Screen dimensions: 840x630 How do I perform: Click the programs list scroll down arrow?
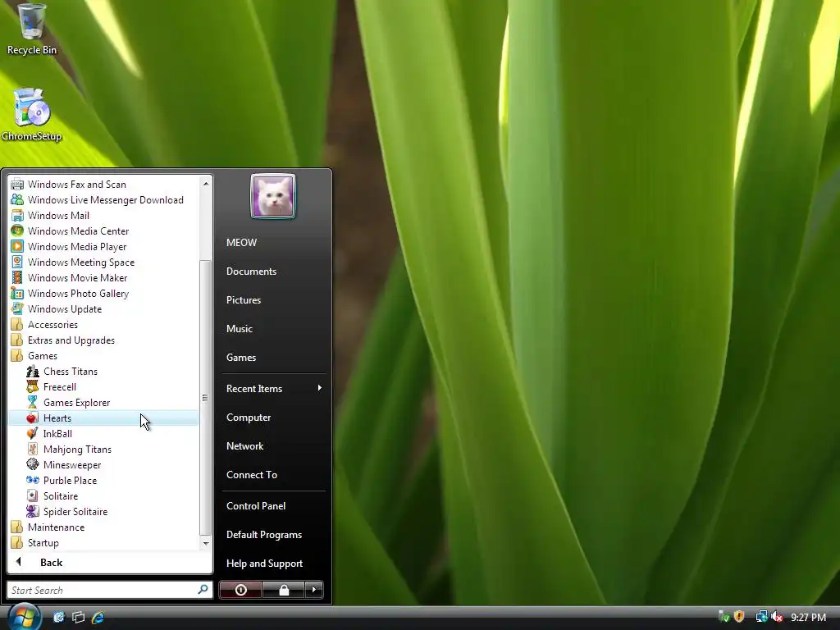point(206,543)
